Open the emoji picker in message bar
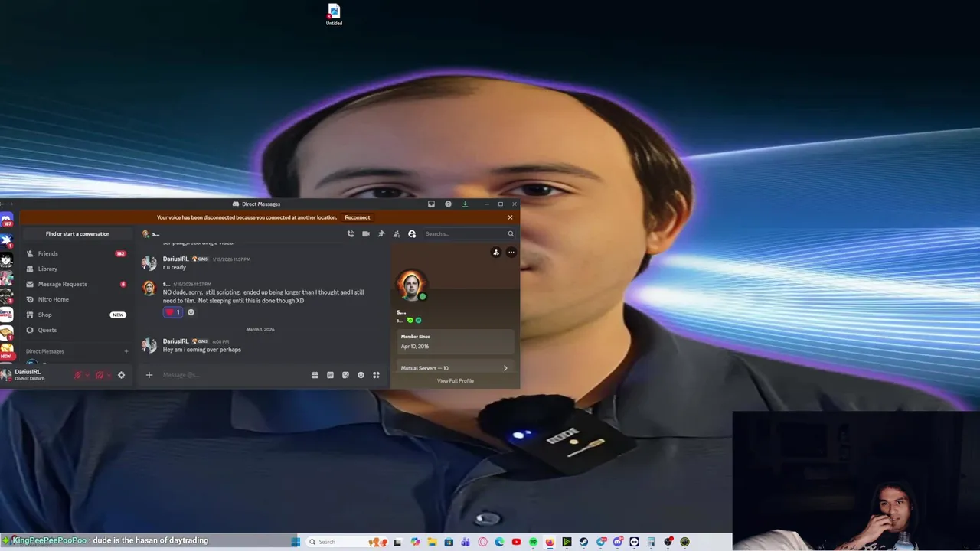Image resolution: width=980 pixels, height=551 pixels. [x=361, y=375]
